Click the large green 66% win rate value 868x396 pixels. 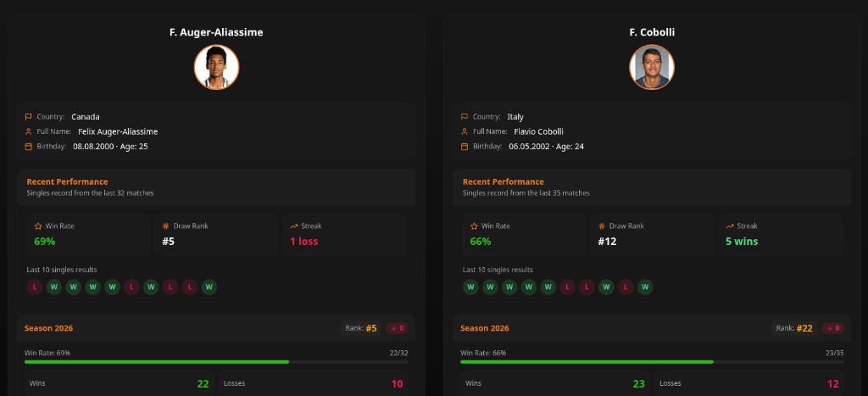click(x=481, y=242)
